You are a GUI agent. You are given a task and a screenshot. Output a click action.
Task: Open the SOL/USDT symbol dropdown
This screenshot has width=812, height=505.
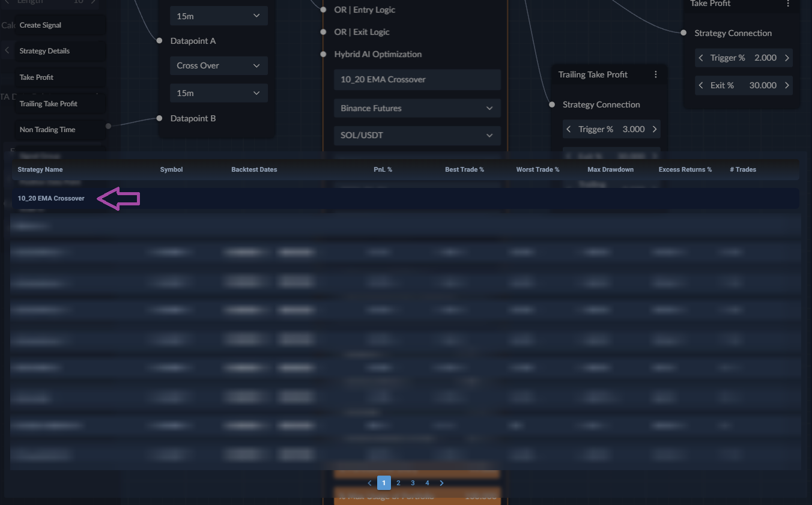(x=417, y=135)
